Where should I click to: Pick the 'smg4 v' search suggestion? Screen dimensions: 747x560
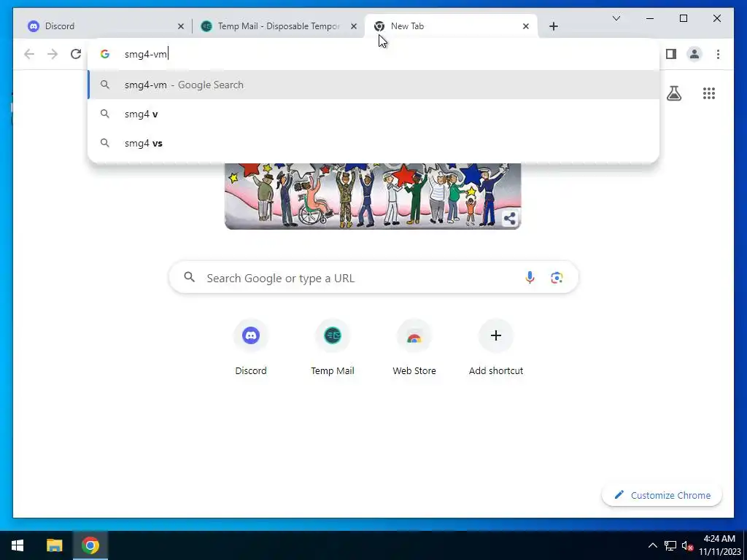pyautogui.click(x=373, y=114)
